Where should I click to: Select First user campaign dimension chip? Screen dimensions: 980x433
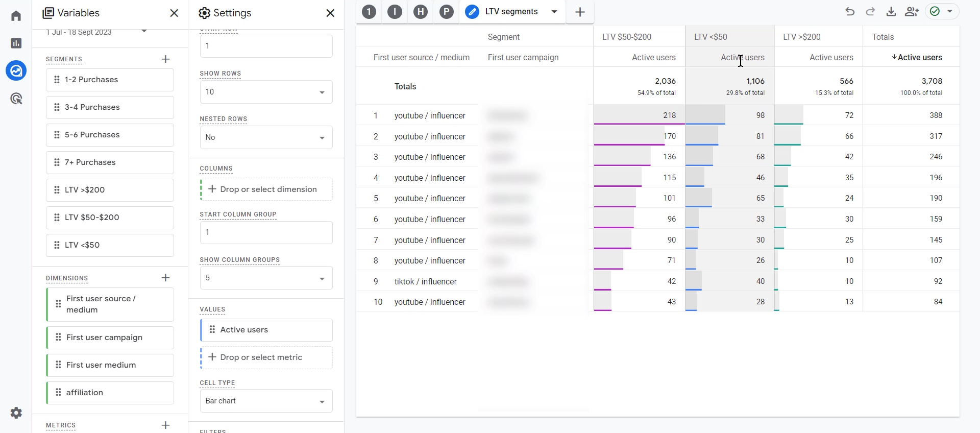tap(110, 338)
